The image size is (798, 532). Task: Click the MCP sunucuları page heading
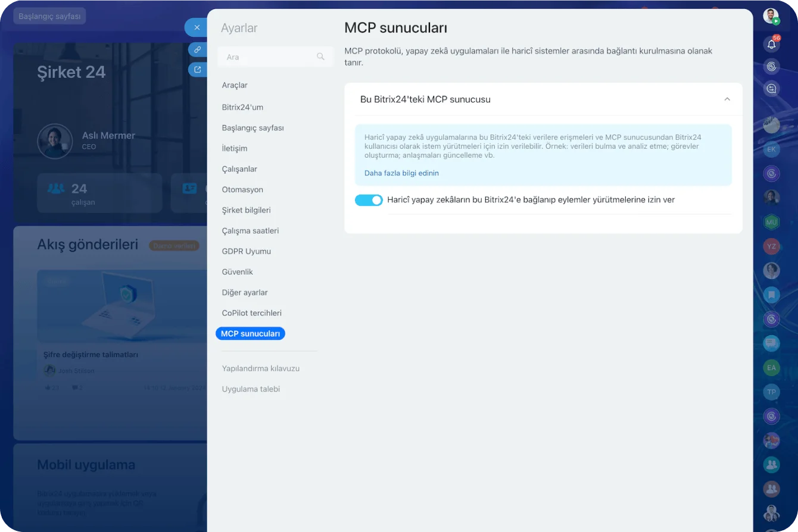[x=395, y=28]
